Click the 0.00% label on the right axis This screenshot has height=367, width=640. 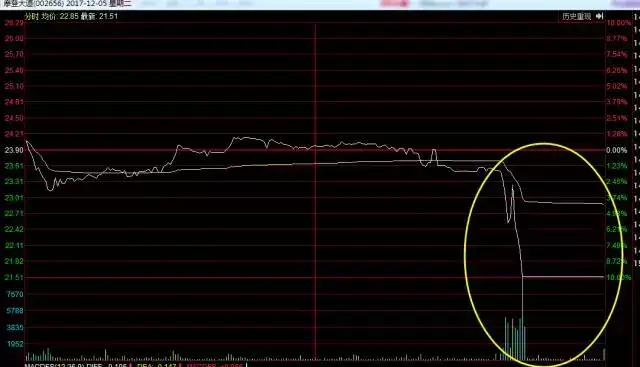[616, 150]
